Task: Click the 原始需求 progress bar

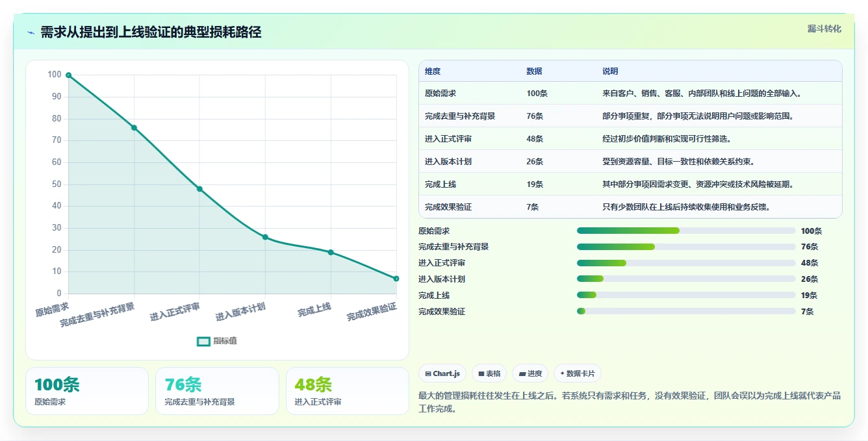Action: tap(686, 231)
